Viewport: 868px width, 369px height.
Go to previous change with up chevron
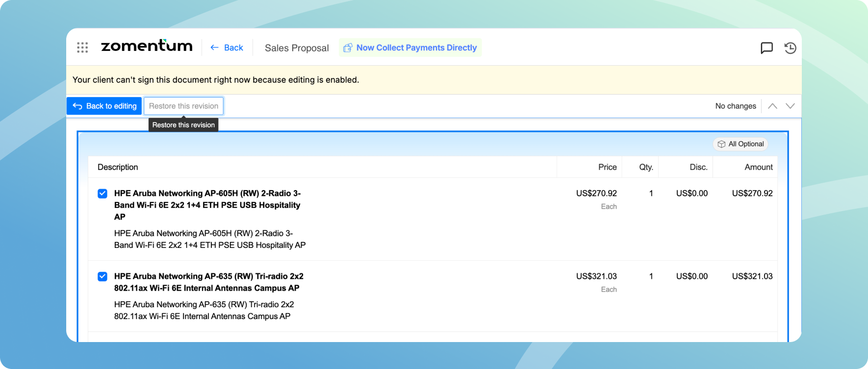(x=772, y=106)
